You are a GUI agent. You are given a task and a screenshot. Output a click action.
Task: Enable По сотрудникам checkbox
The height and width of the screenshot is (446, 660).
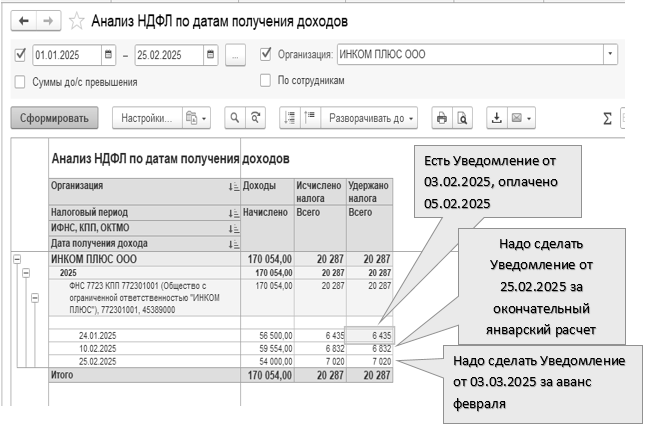point(265,80)
